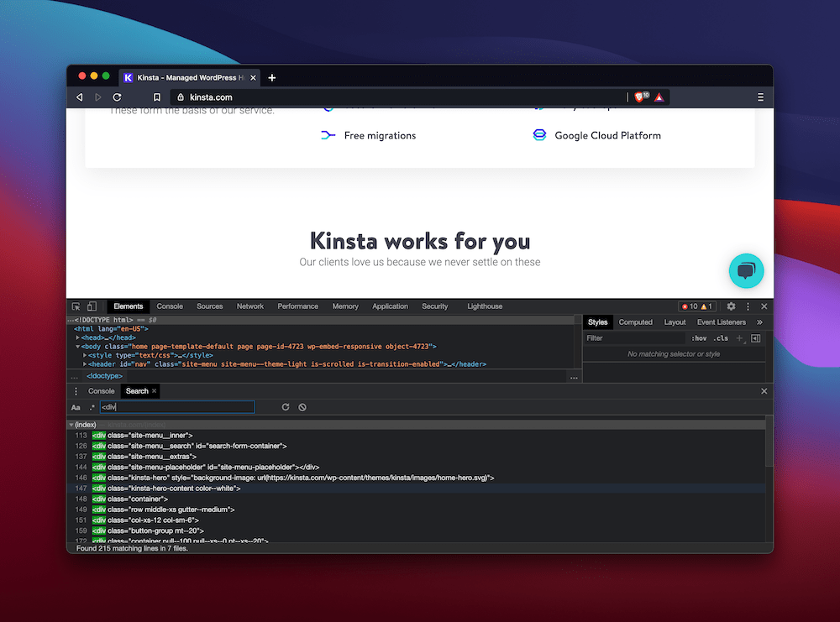Open DevTools settings gear
Image resolution: width=840 pixels, height=622 pixels.
(731, 306)
